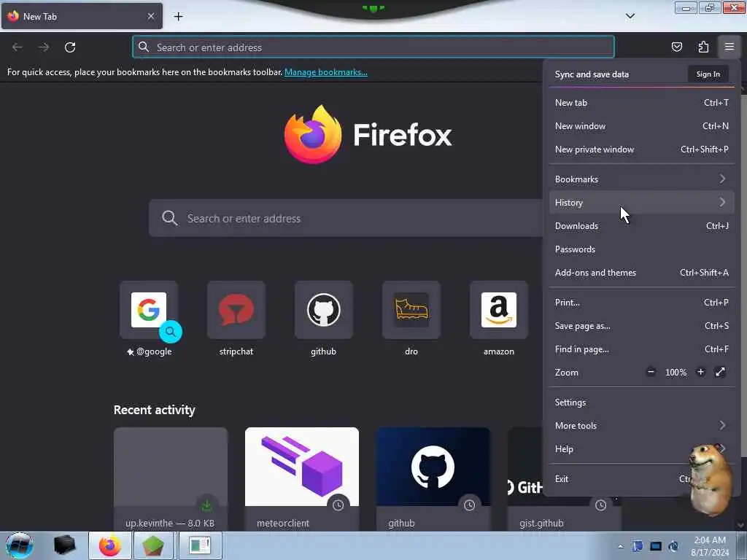Click the Windows Start orb
The image size is (747, 560).
coord(20,545)
